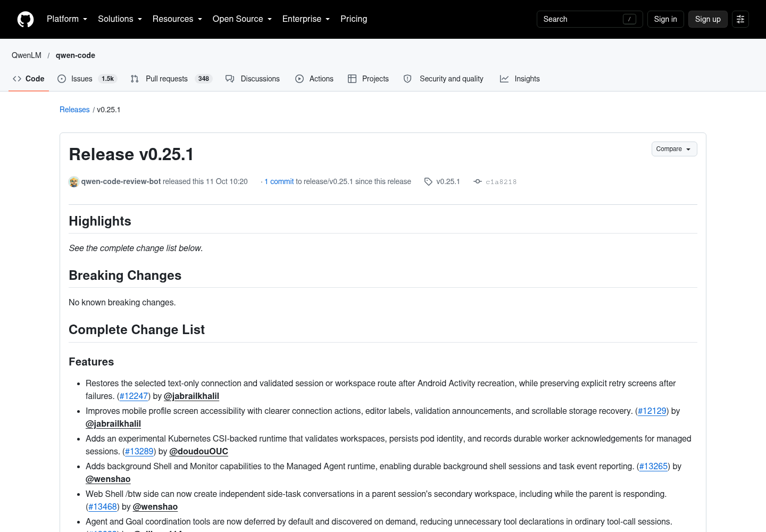Open pull request #13468

[x=103, y=507]
